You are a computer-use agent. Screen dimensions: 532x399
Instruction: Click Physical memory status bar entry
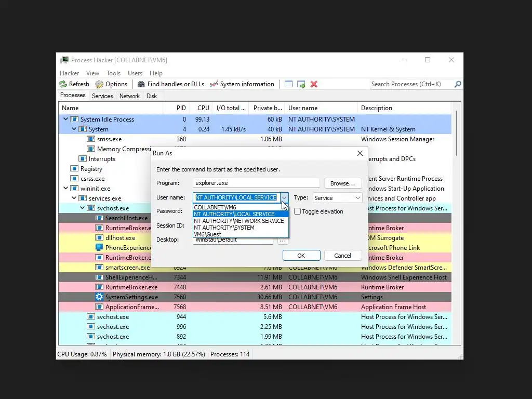pos(159,354)
